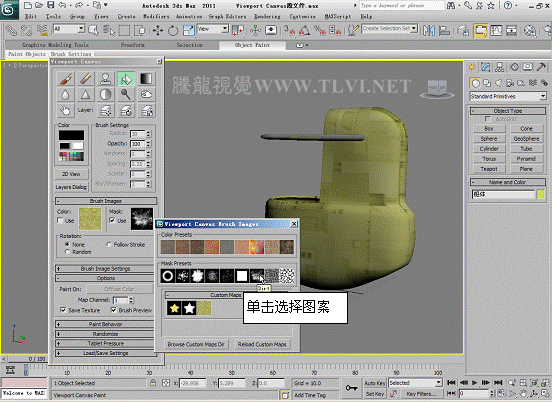This screenshot has height=402, width=552.
Task: Open the Modify command panel tab
Action: [x=485, y=67]
